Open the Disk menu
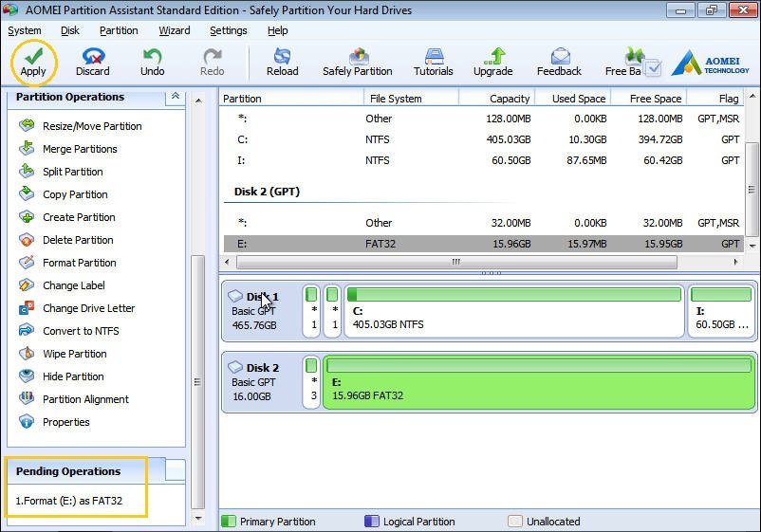The image size is (761, 532). tap(70, 30)
